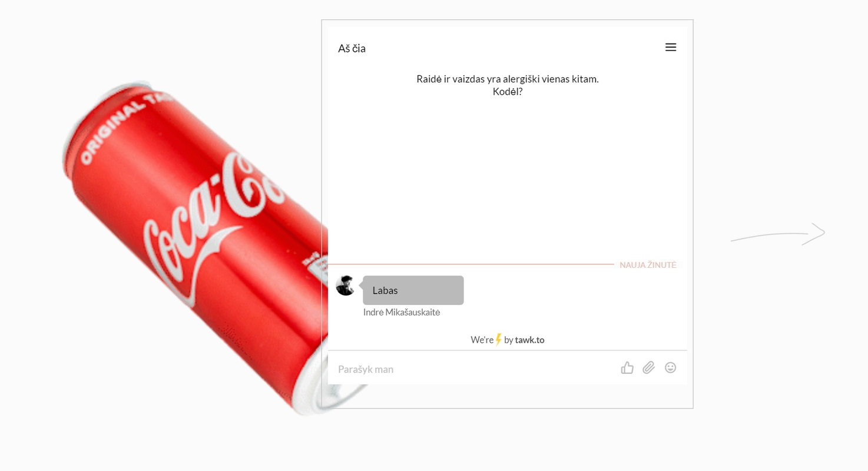Click the silver top rim of the can
This screenshot has height=471, width=868.
[97, 127]
